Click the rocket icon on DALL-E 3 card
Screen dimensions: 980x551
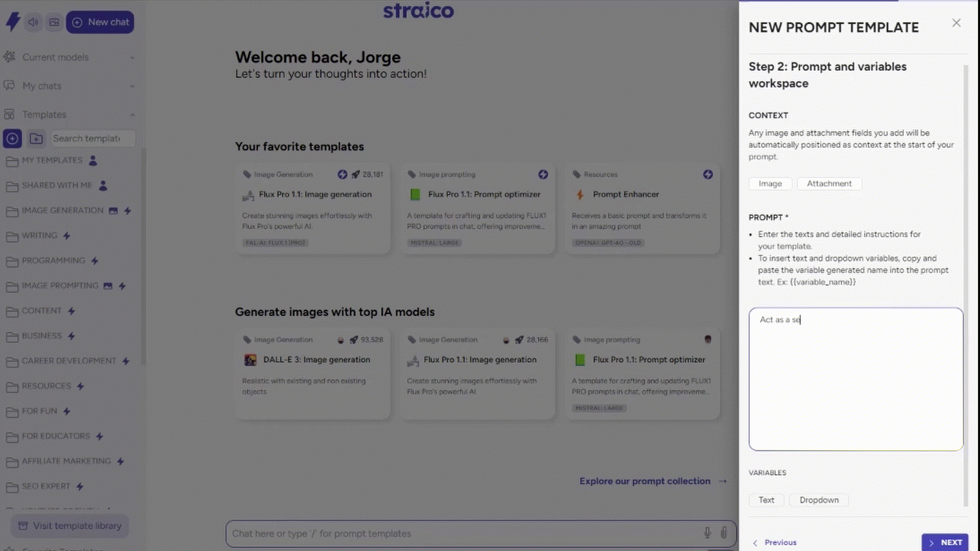point(354,340)
